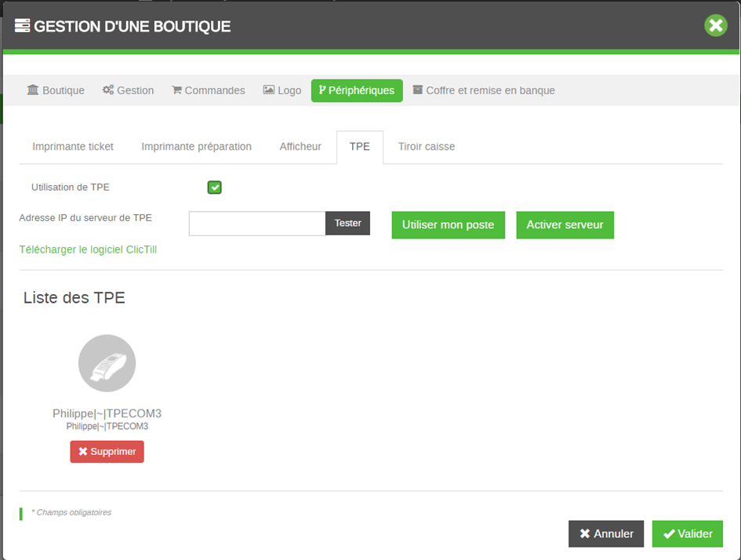Click Utiliser mon poste button
Viewport: 741px width, 560px height.
coord(448,225)
